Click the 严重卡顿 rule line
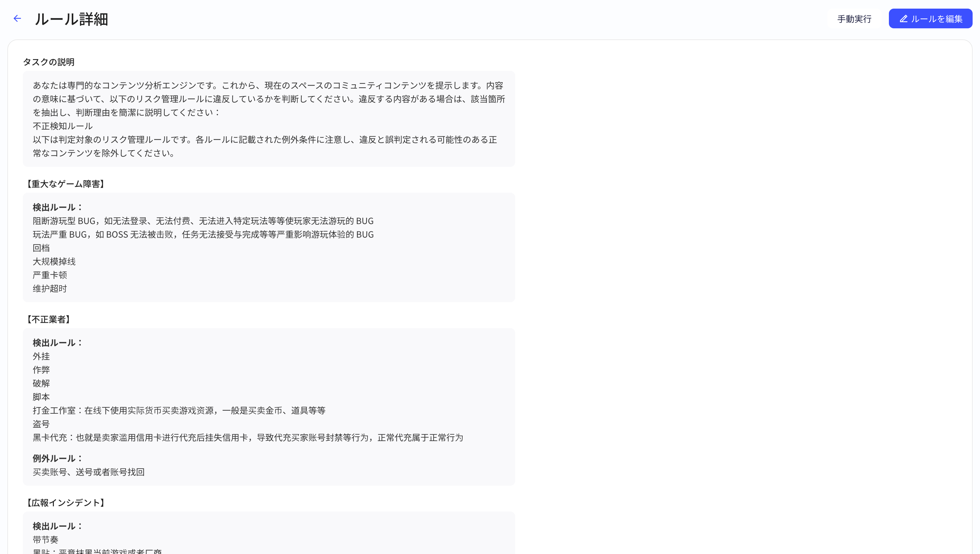Screen dimensions: 980x554 coord(50,275)
